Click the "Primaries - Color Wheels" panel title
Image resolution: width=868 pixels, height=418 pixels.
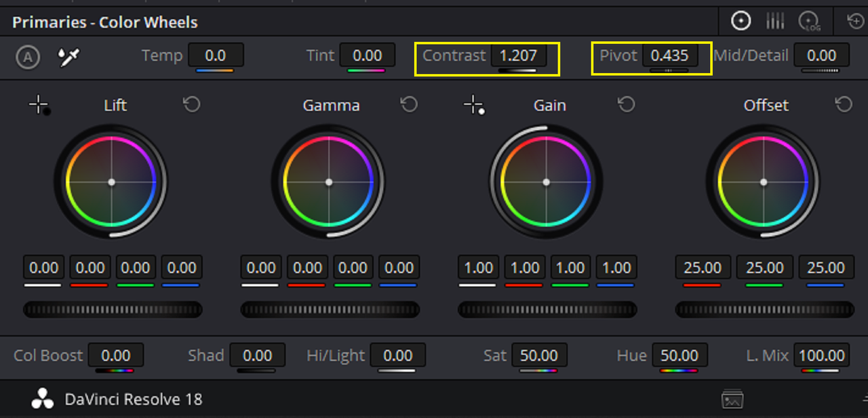tap(105, 22)
